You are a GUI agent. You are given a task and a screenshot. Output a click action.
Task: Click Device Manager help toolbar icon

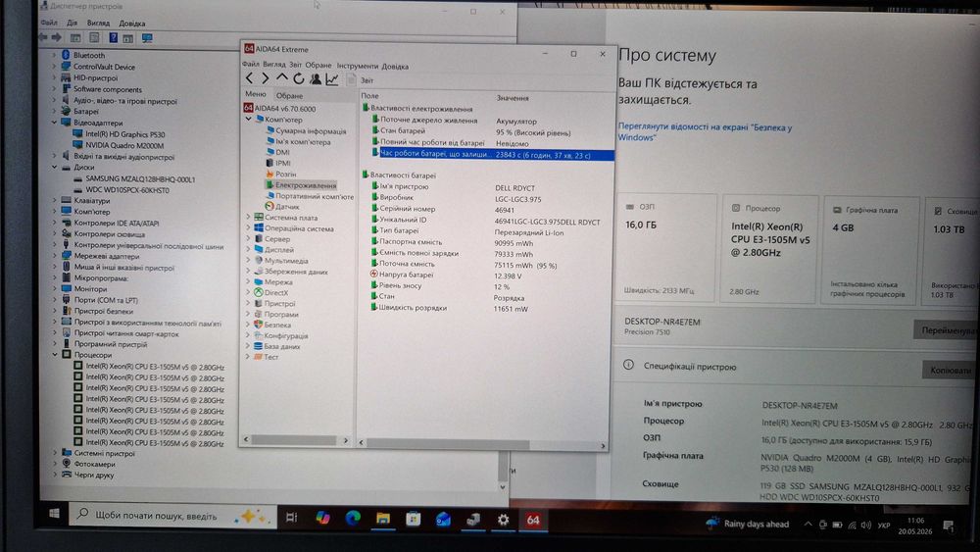113,37
